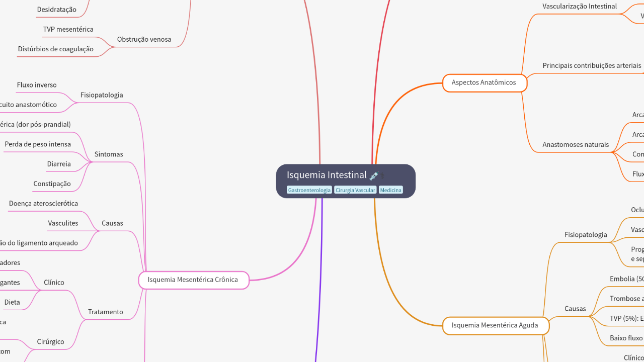Image resolution: width=644 pixels, height=362 pixels.
Task: Click the Baixo fluxo node
Action: (x=626, y=338)
